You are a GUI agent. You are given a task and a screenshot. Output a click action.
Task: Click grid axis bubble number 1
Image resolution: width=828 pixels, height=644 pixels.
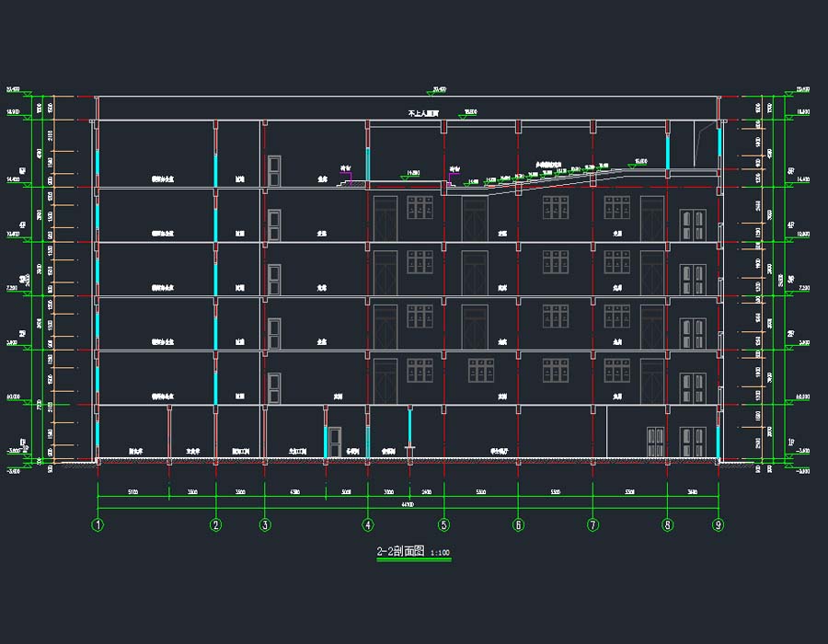[98, 525]
